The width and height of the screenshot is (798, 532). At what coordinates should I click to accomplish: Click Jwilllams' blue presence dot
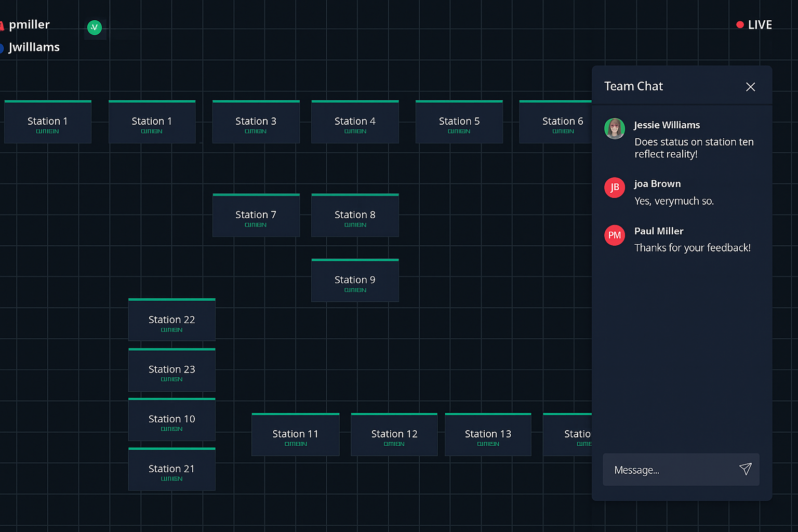click(2, 48)
